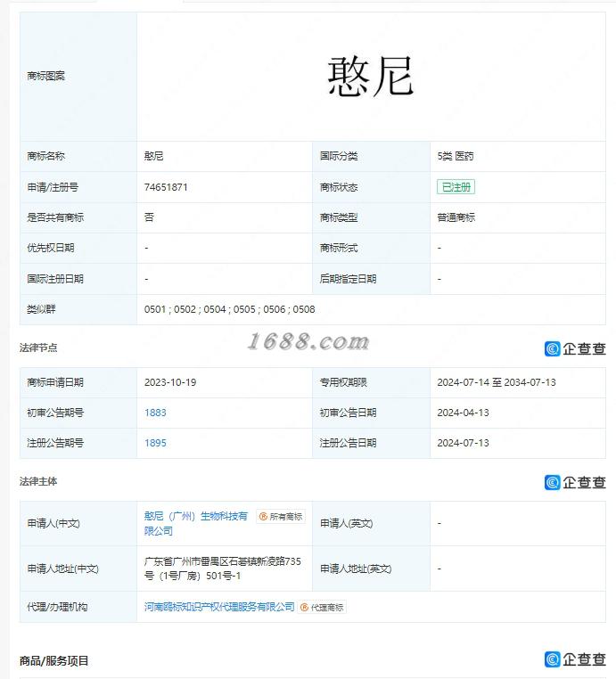The image size is (616, 679).
Task: Select similar groups text 0501 ; 0502 ; 0504
Action: 185,309
